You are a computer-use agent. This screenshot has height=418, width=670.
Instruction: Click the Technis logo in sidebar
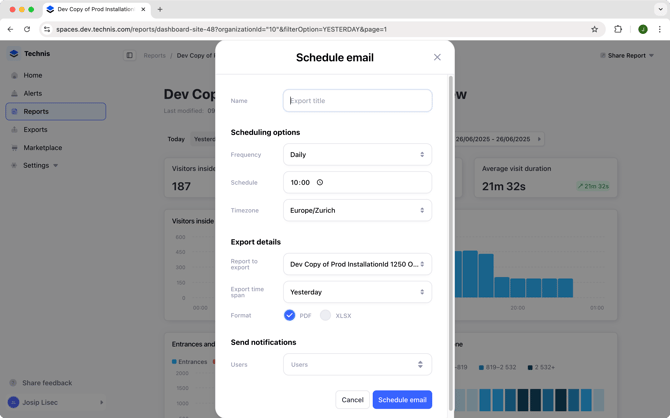click(14, 54)
